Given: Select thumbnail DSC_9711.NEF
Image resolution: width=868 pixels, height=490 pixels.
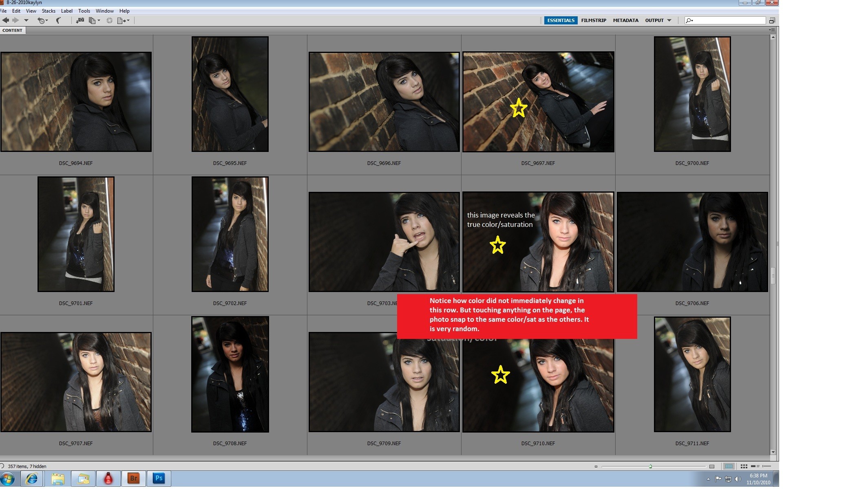Looking at the screenshot, I should coord(692,374).
